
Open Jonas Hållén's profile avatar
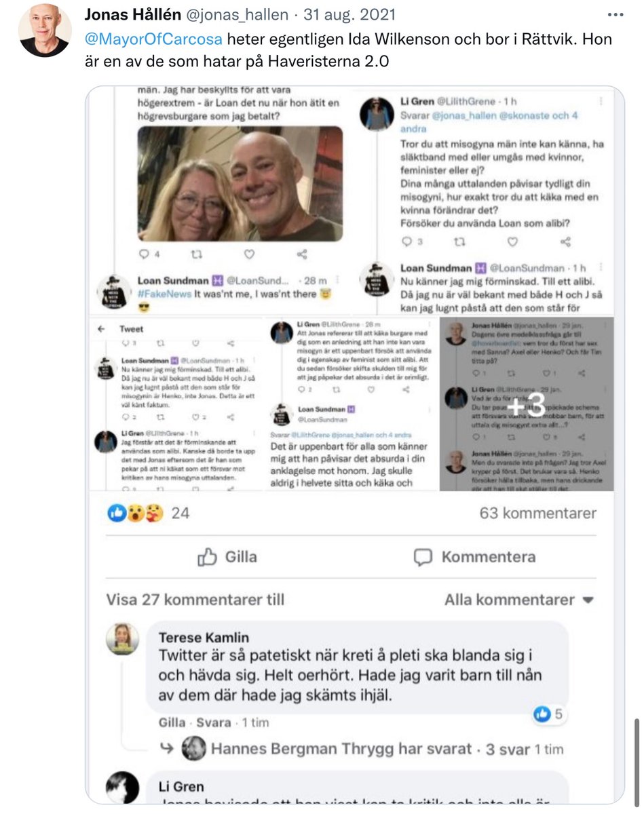click(x=45, y=30)
